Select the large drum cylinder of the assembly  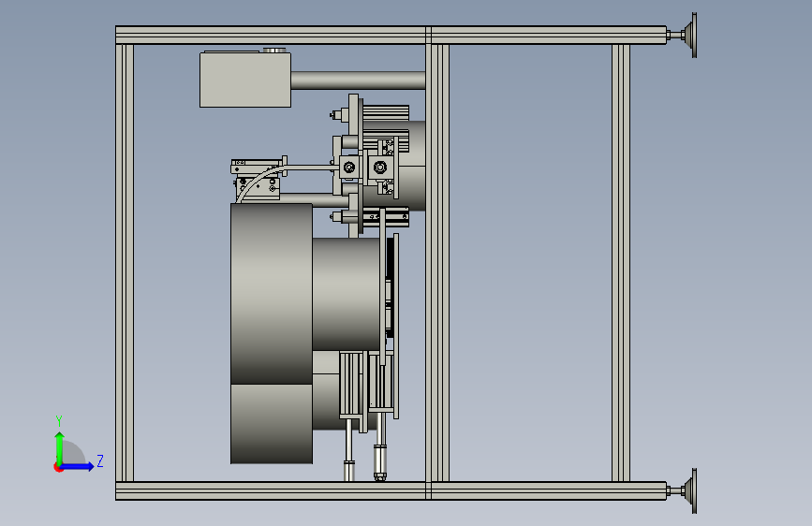point(272,294)
